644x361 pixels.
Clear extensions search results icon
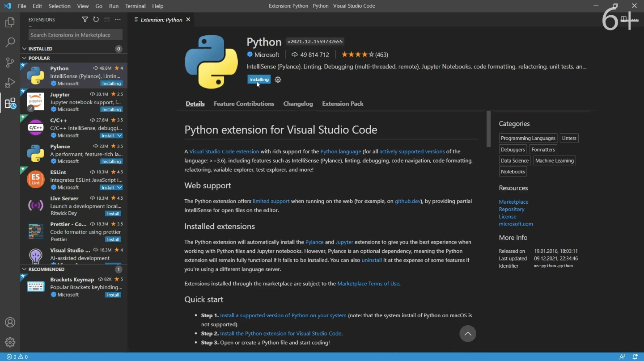tap(107, 20)
